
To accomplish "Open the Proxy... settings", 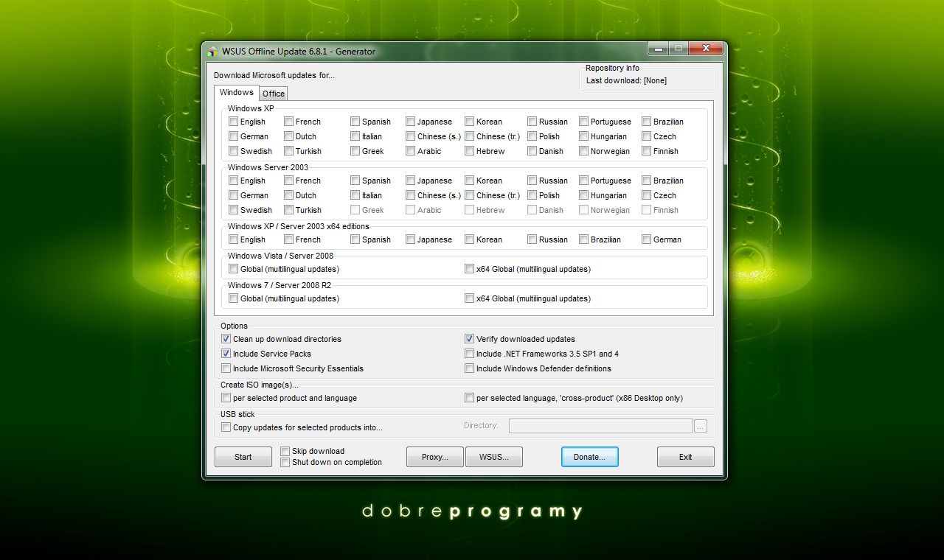I will tap(435, 457).
